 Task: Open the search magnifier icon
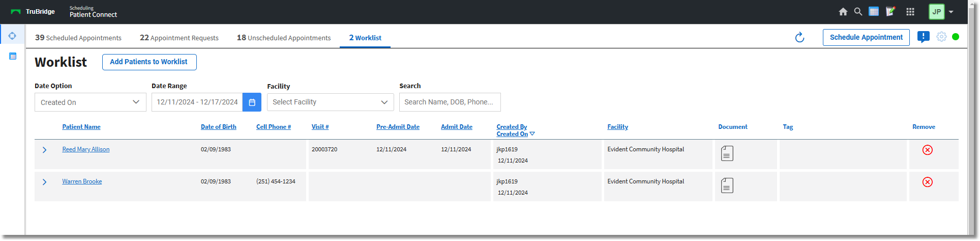[858, 12]
